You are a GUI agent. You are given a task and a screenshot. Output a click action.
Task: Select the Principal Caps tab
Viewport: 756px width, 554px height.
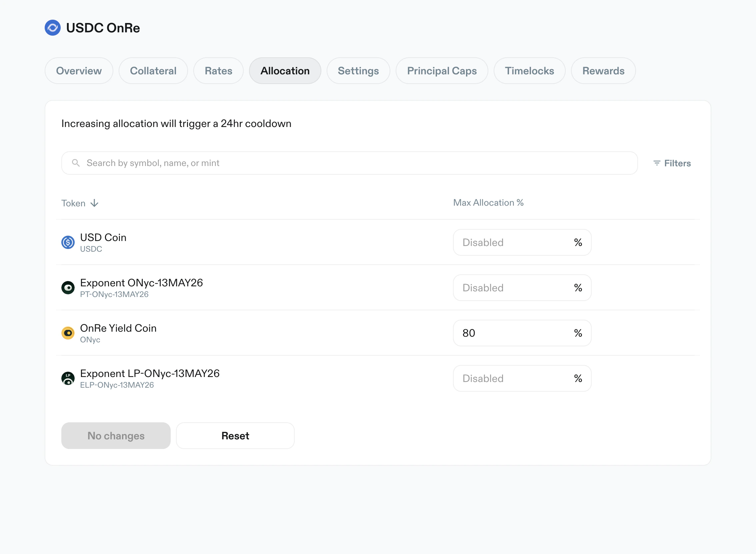tap(442, 71)
